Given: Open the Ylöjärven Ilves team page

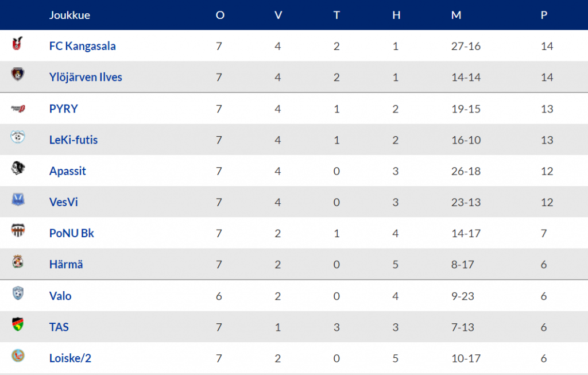Looking at the screenshot, I should [x=86, y=78].
